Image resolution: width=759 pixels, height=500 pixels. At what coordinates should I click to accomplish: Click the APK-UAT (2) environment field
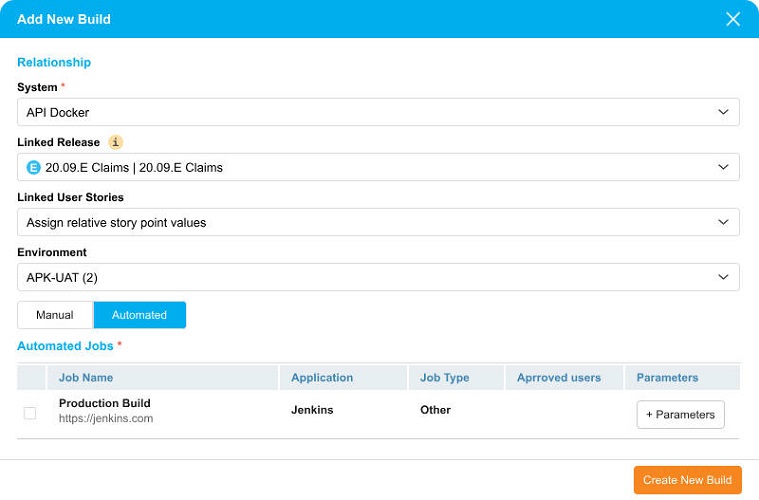[x=378, y=277]
